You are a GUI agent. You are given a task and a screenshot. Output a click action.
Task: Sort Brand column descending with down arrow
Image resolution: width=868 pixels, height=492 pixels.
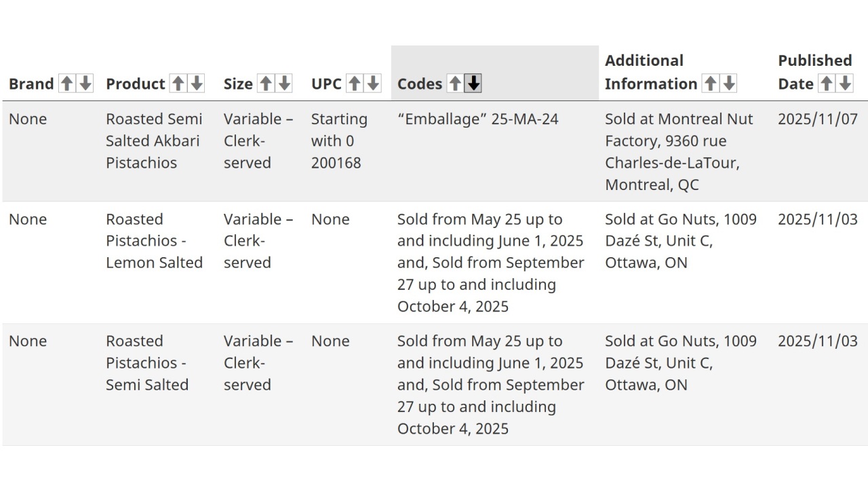tap(85, 83)
